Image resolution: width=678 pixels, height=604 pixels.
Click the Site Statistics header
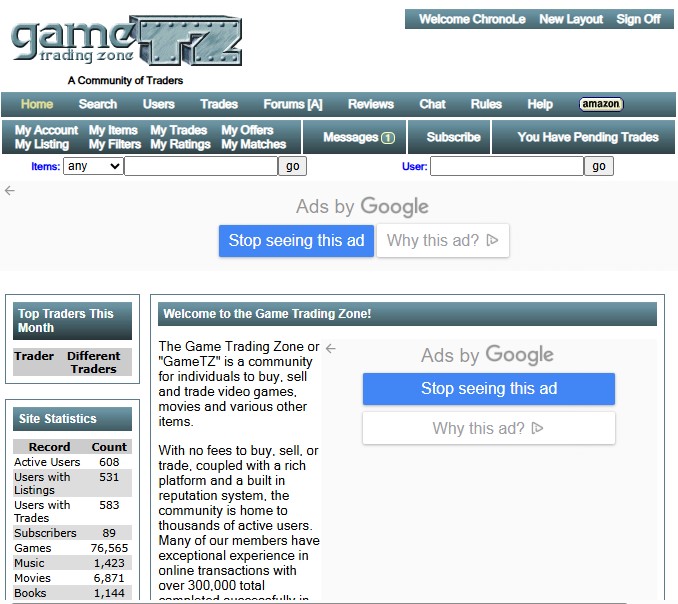72,419
